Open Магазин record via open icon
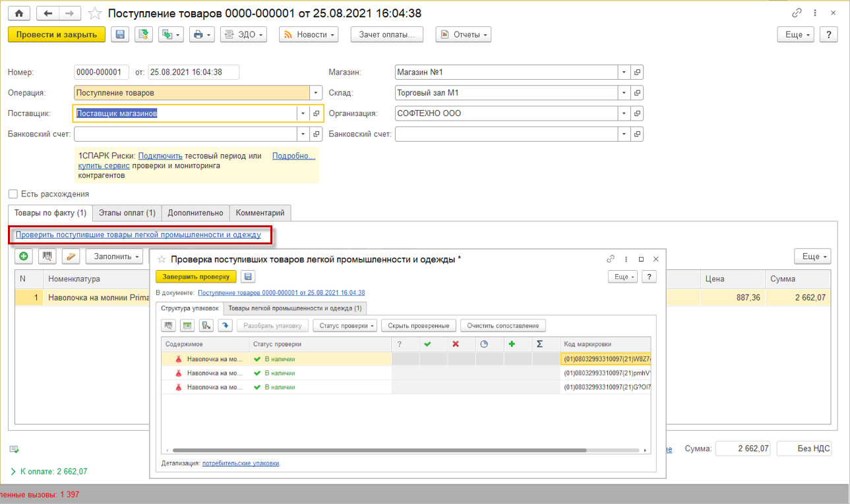Screen dimensions: 850x504 637,72
